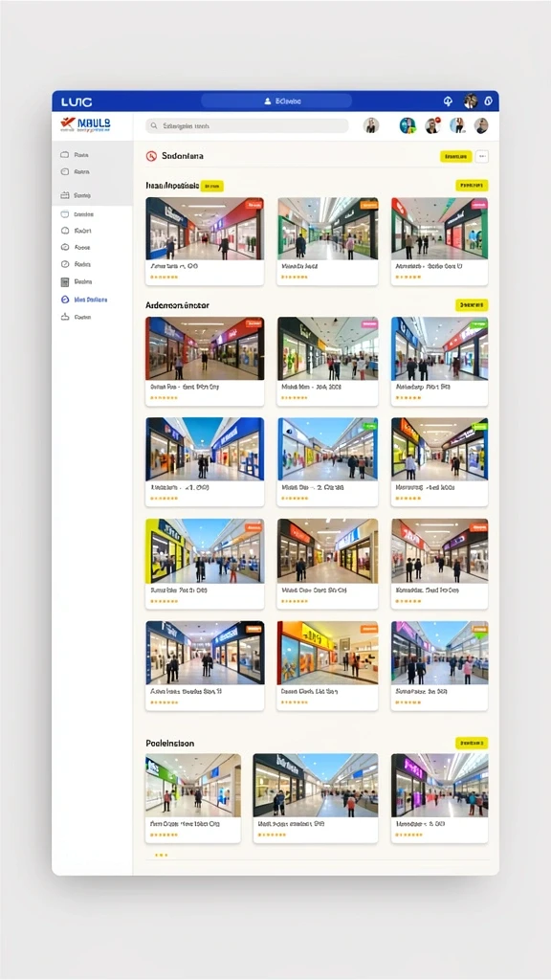This screenshot has width=551, height=980.
Task: Click the pagination dots at the page bottom
Action: point(161,855)
